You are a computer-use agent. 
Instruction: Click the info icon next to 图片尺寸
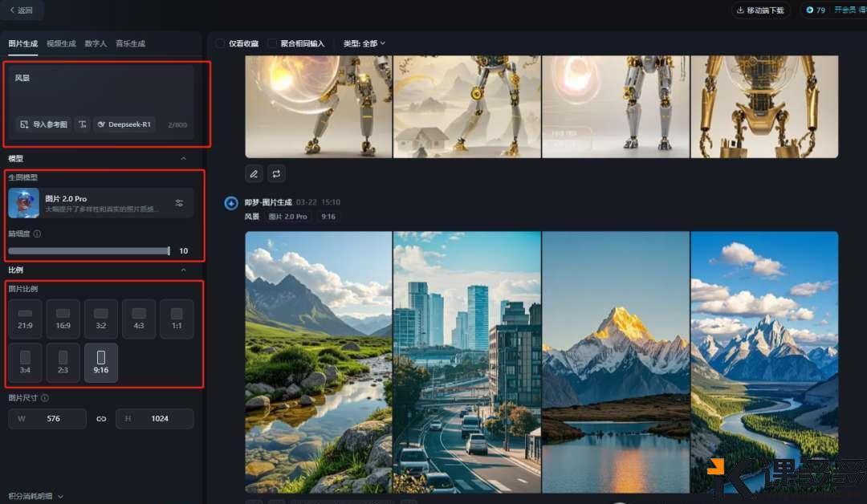pos(45,398)
